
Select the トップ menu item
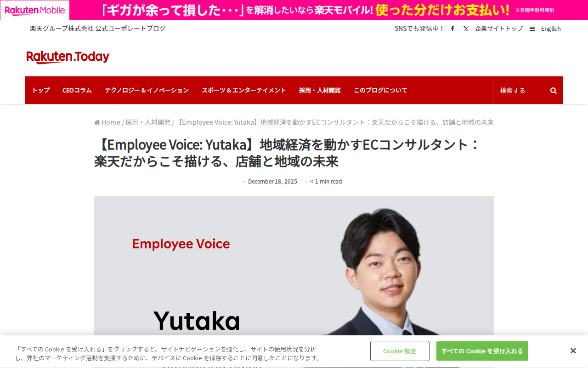click(40, 90)
